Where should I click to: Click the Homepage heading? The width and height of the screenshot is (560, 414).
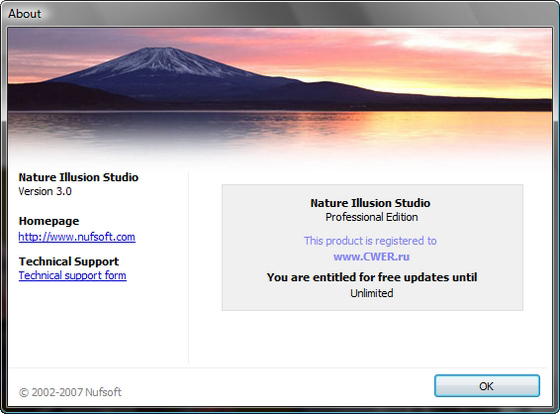pos(49,221)
